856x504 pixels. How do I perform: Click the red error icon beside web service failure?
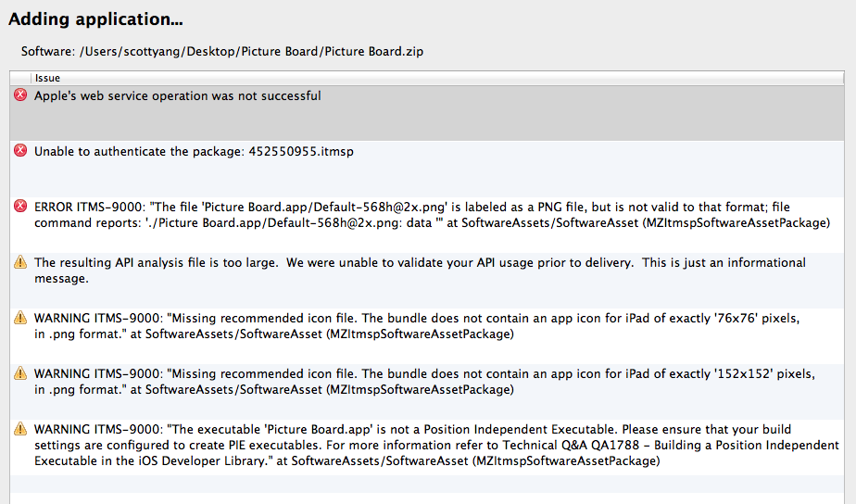pos(20,95)
